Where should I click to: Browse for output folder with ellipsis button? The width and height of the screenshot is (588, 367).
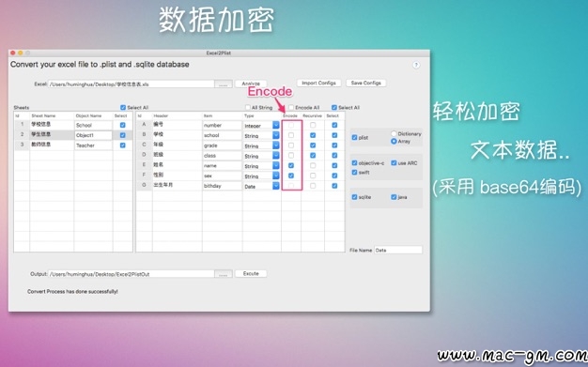(224, 274)
